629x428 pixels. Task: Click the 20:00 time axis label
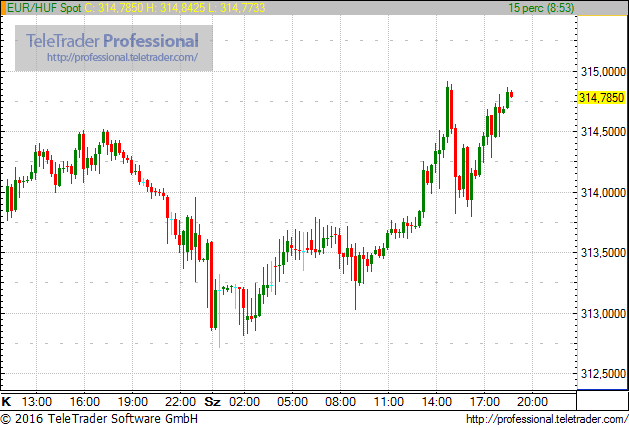click(x=532, y=402)
